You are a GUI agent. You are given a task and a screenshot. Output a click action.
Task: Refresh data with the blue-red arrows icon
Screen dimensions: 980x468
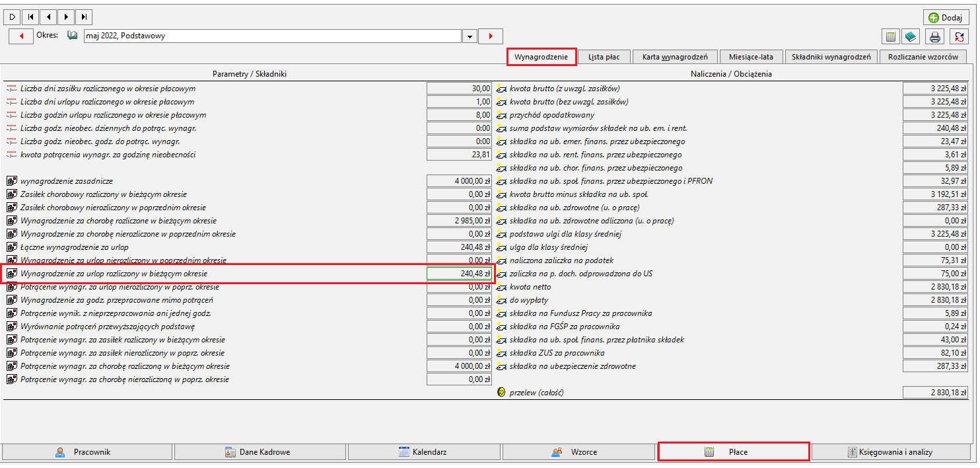coord(959,36)
